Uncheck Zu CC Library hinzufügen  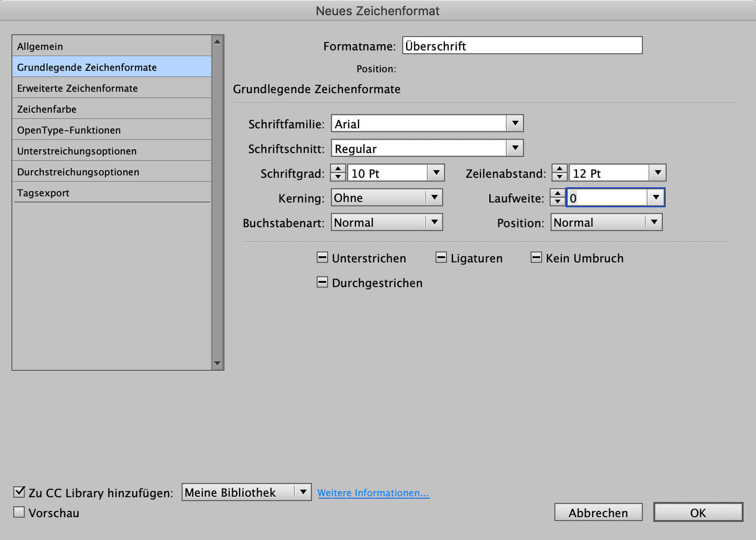(19, 492)
